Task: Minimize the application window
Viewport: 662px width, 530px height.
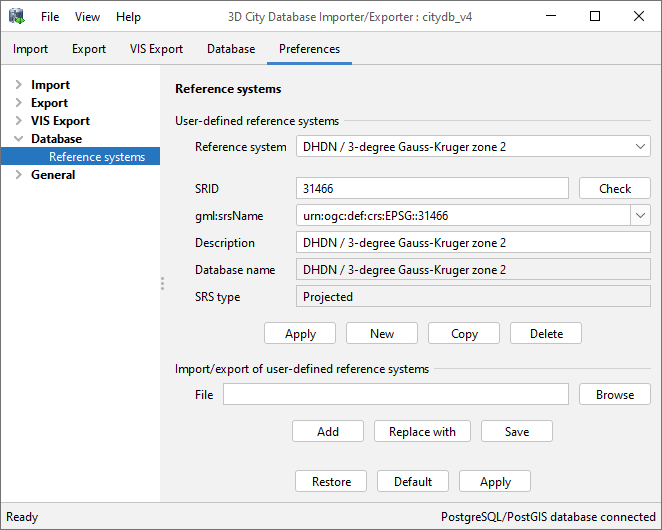Action: (551, 16)
